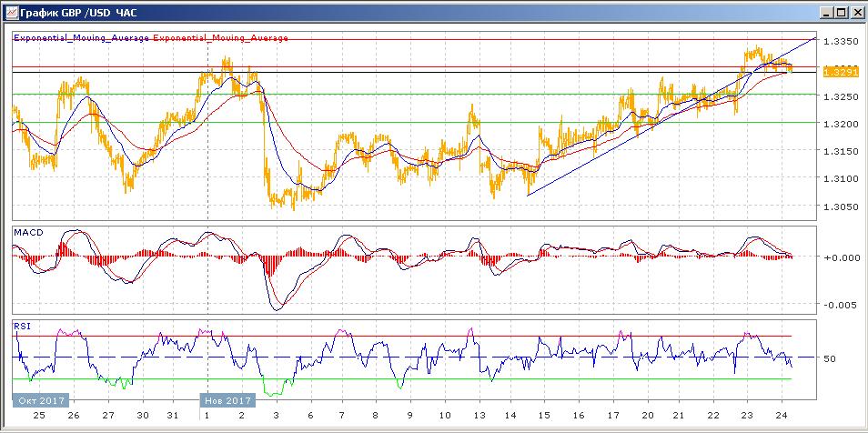Click date 31 on the time axis

click(173, 416)
